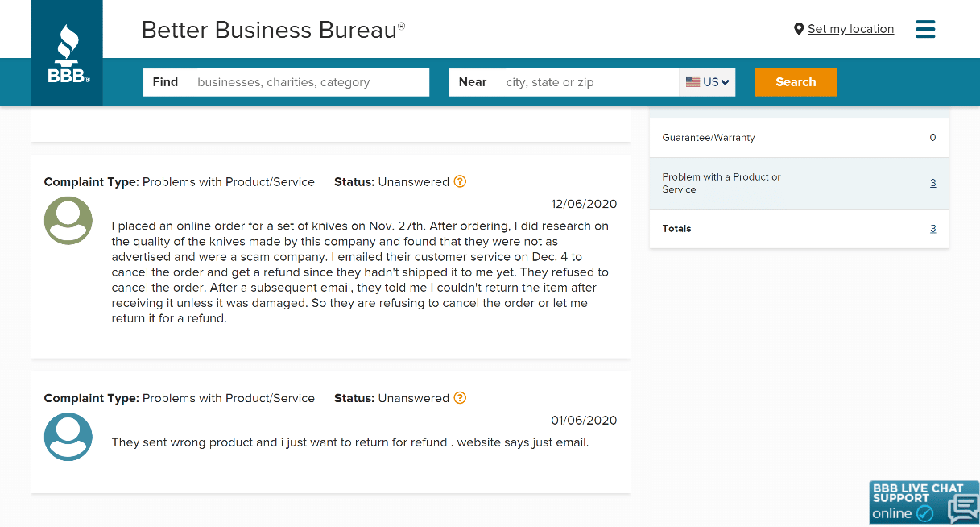Screen dimensions: 980x527
Task: Focus the Near city, state or zip field
Action: (564, 82)
